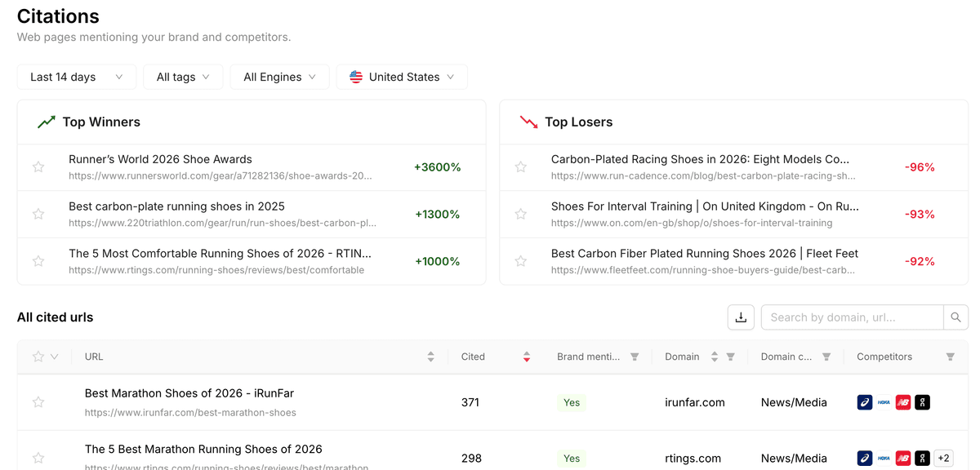Star the Runner's World 2026 Shoe Awards row
The image size is (980, 470).
[x=38, y=167]
